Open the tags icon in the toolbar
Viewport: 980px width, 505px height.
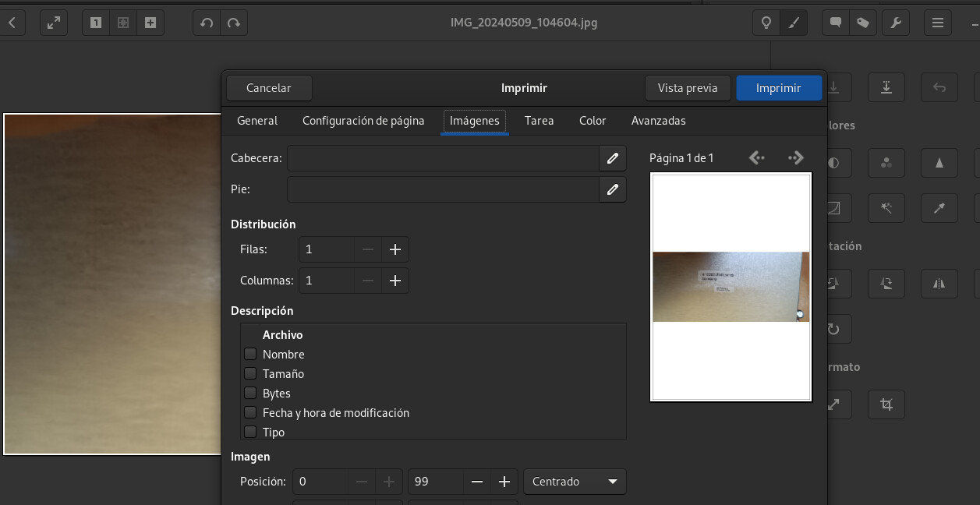(x=862, y=23)
